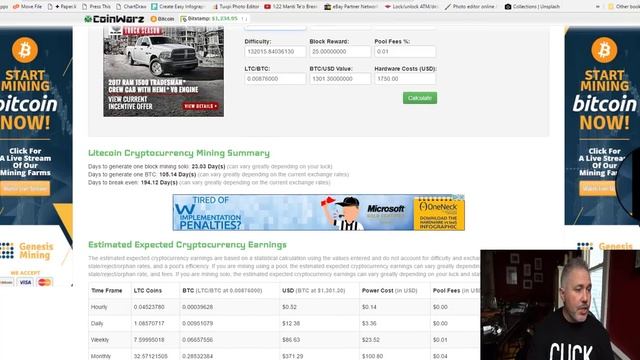Image resolution: width=640 pixels, height=360 pixels.
Task: Click the Litecoin Cryptocurrency Mining Summary heading
Action: 179,153
